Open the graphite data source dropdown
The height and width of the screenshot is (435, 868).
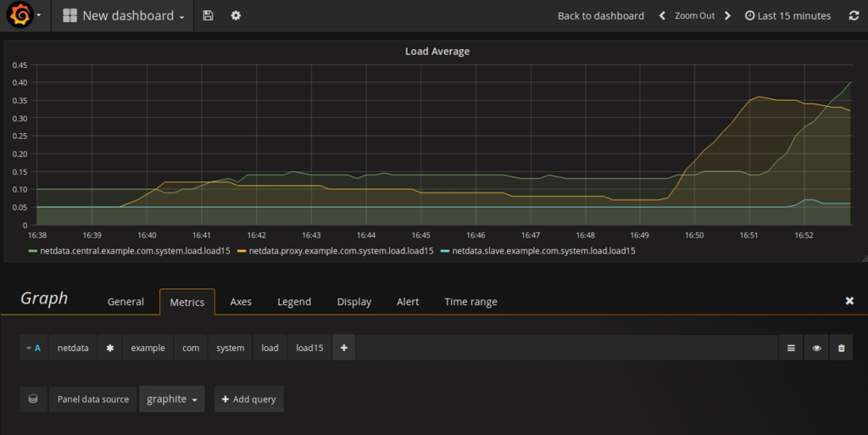coord(172,399)
